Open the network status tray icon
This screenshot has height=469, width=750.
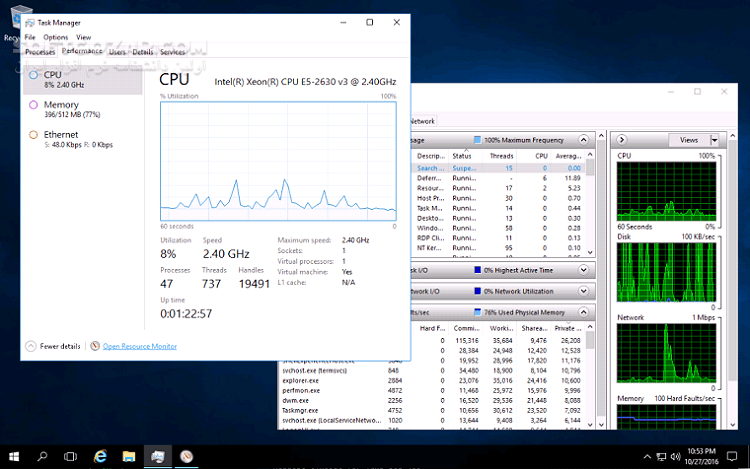click(x=661, y=457)
